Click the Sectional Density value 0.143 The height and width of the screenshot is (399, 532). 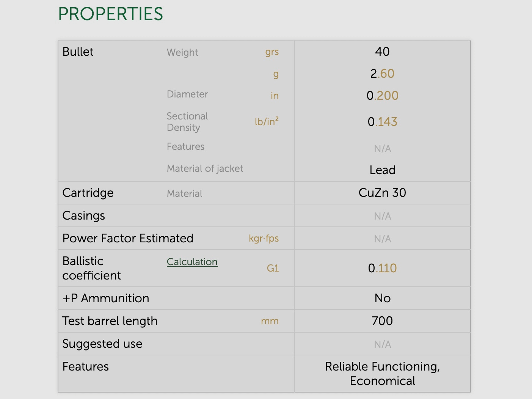tap(383, 122)
